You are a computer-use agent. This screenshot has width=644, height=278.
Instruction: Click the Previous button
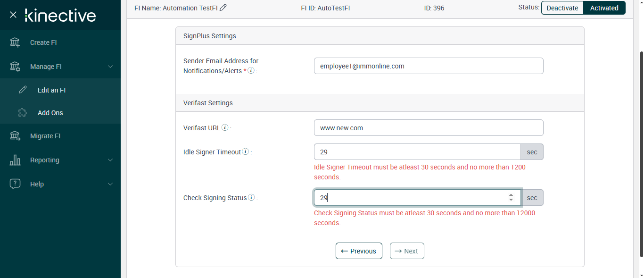359,251
